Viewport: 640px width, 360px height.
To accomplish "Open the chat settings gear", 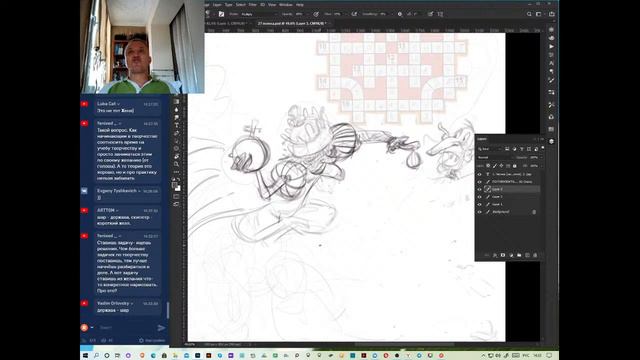I will tap(141, 340).
